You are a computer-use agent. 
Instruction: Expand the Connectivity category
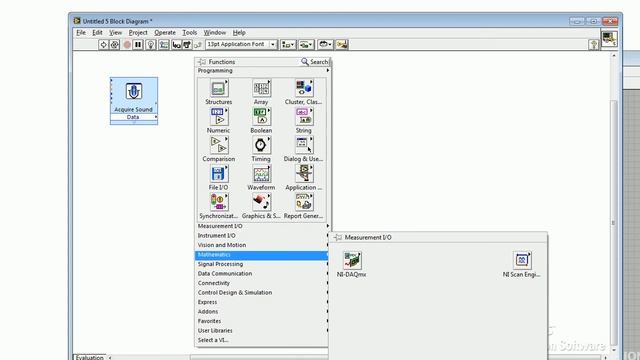pyautogui.click(x=262, y=283)
